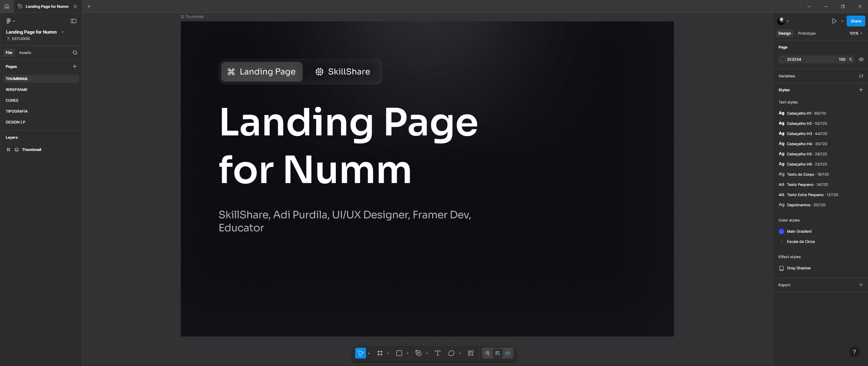Viewport: 868px width, 366px height.
Task: Click the ESTUDOS project link
Action: point(21,39)
